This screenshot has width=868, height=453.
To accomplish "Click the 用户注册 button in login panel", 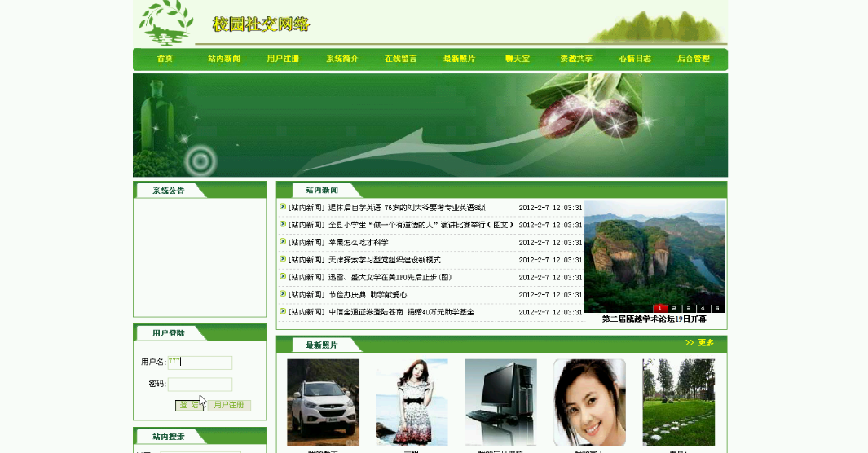I will click(229, 406).
